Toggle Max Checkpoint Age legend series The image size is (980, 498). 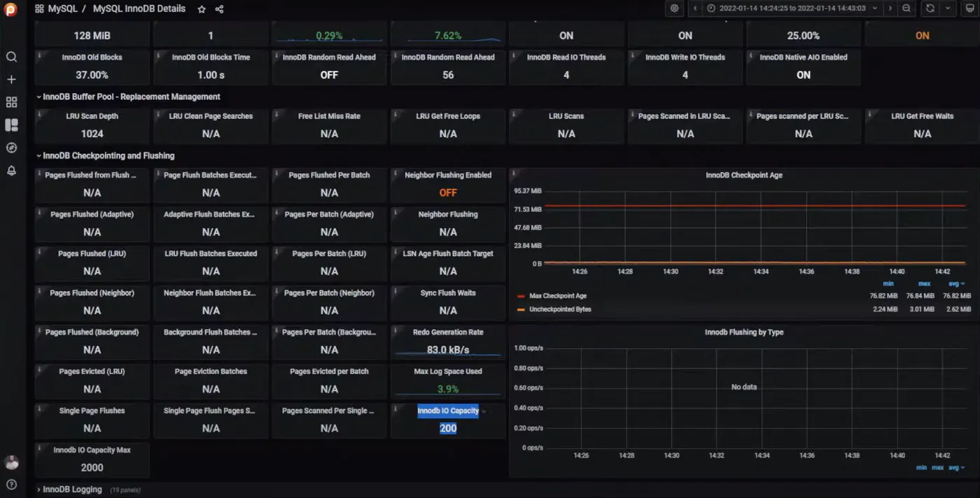558,296
